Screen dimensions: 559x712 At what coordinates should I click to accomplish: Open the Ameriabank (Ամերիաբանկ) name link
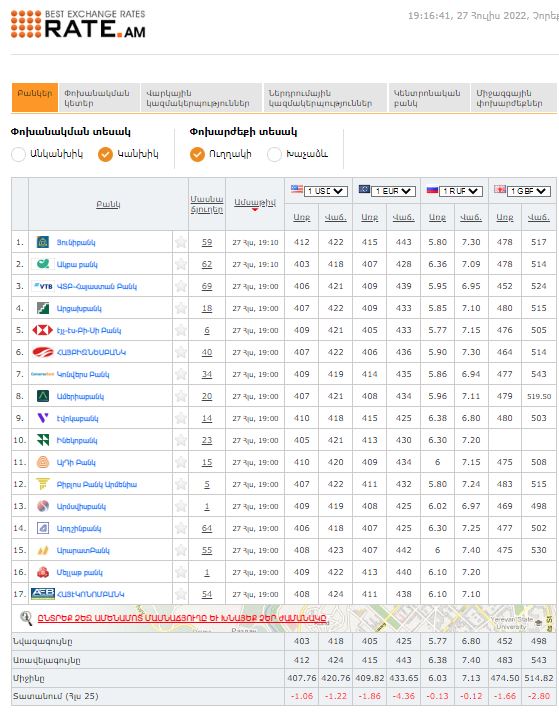80,396
